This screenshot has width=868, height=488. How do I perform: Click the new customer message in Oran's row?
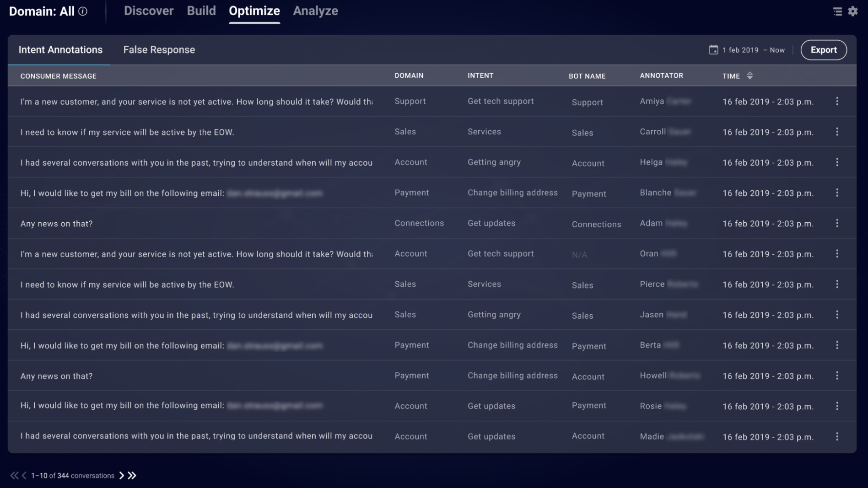point(196,254)
